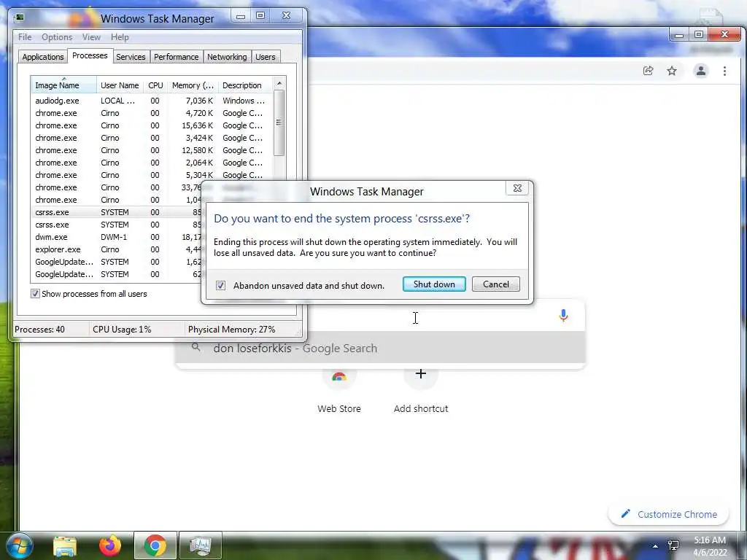Viewport: 747px width, 560px height.
Task: Open the View menu in Task Manager
Action: pos(91,37)
